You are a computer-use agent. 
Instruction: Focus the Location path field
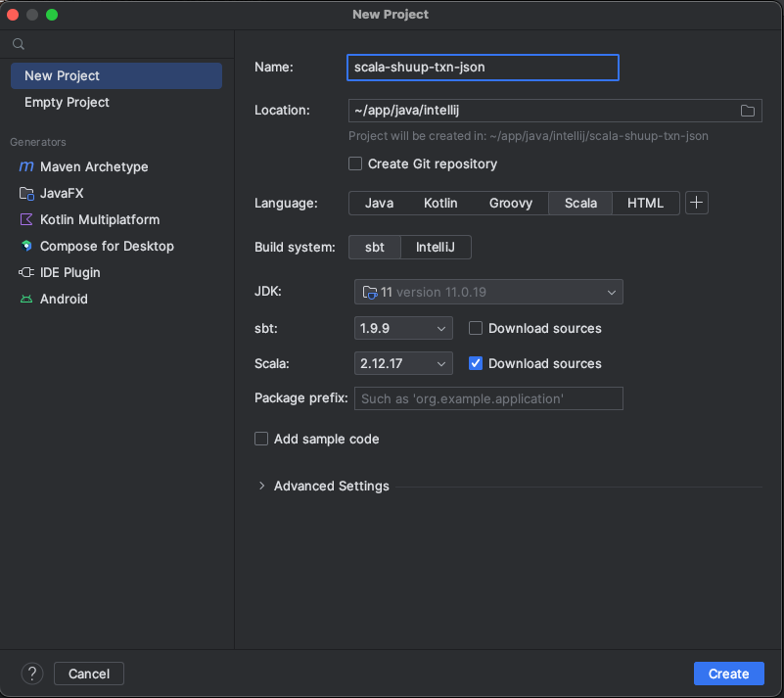tap(555, 111)
